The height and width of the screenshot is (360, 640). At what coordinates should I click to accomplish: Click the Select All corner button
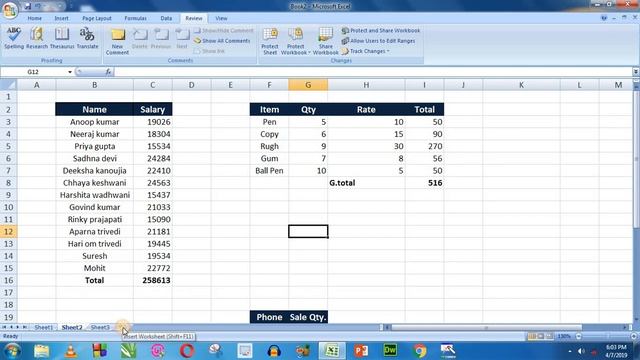(x=9, y=85)
